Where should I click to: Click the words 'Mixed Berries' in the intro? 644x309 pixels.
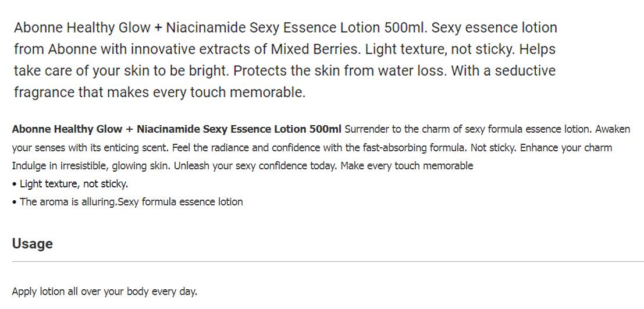315,49
